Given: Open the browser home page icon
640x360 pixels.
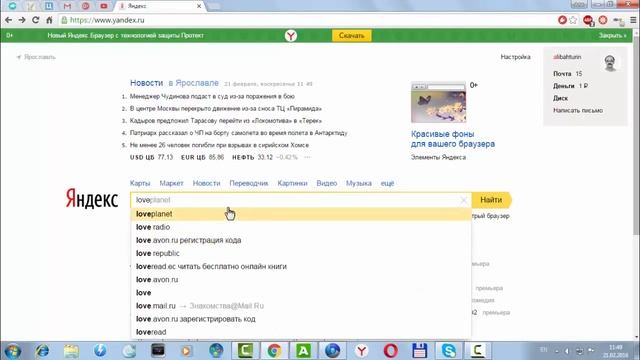Looking at the screenshot, I should 49,20.
